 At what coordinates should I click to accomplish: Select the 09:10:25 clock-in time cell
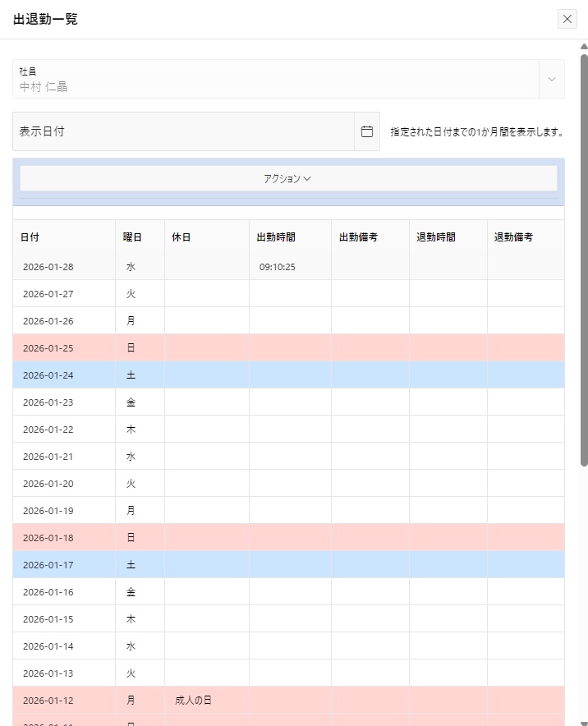coord(278,267)
